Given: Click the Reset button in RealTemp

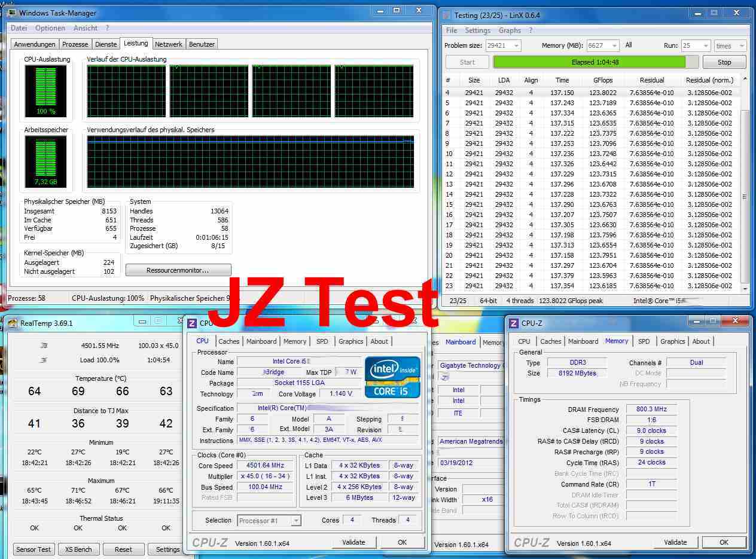Looking at the screenshot, I should point(123,549).
